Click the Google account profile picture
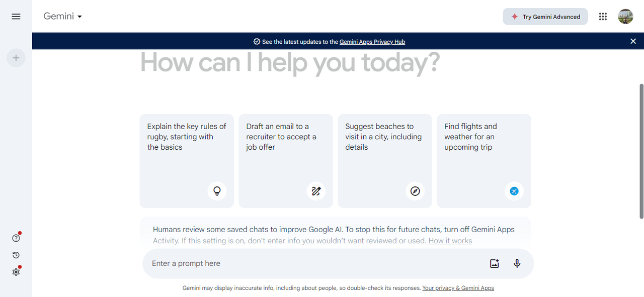The image size is (644, 297). [x=625, y=17]
